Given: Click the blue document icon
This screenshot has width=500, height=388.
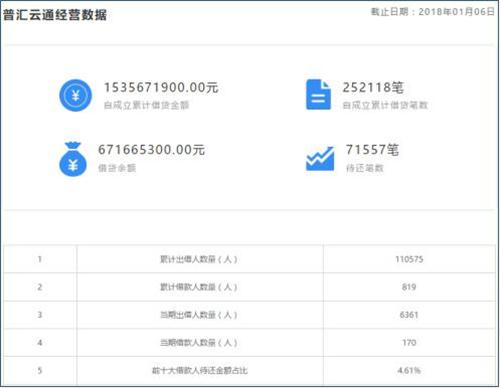Looking at the screenshot, I should pyautogui.click(x=319, y=95).
